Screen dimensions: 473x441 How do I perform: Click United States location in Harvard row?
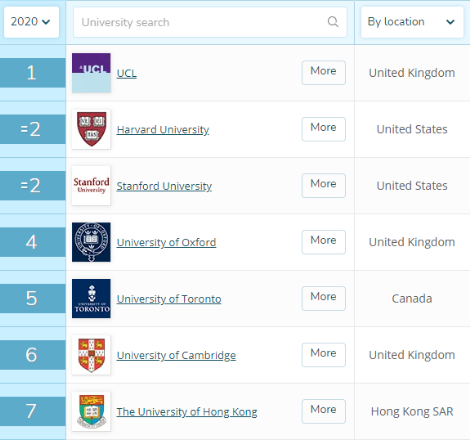[412, 129]
